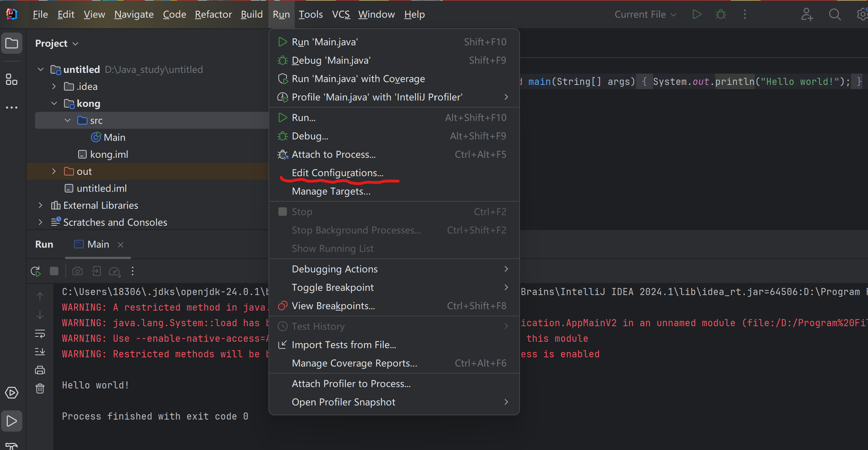Clear console with trash icon
Screen dimensions: 868x450
coord(40,389)
